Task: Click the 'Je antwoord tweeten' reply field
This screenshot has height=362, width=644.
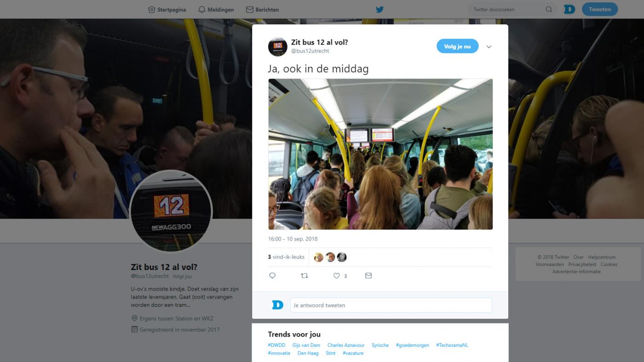Action: point(391,305)
